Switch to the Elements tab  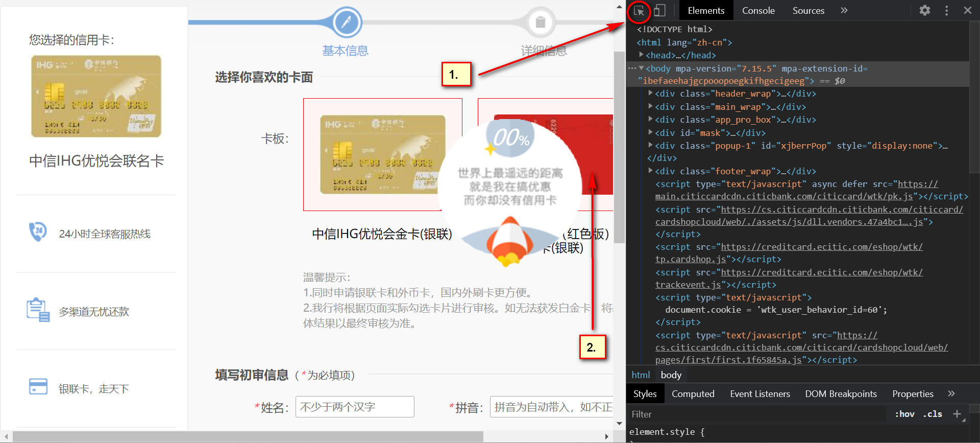click(706, 10)
